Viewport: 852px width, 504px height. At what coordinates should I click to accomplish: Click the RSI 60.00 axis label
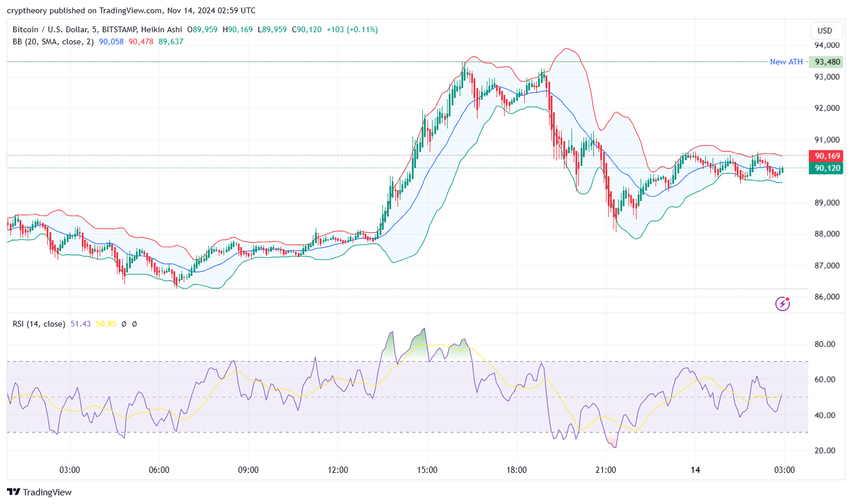click(x=825, y=380)
